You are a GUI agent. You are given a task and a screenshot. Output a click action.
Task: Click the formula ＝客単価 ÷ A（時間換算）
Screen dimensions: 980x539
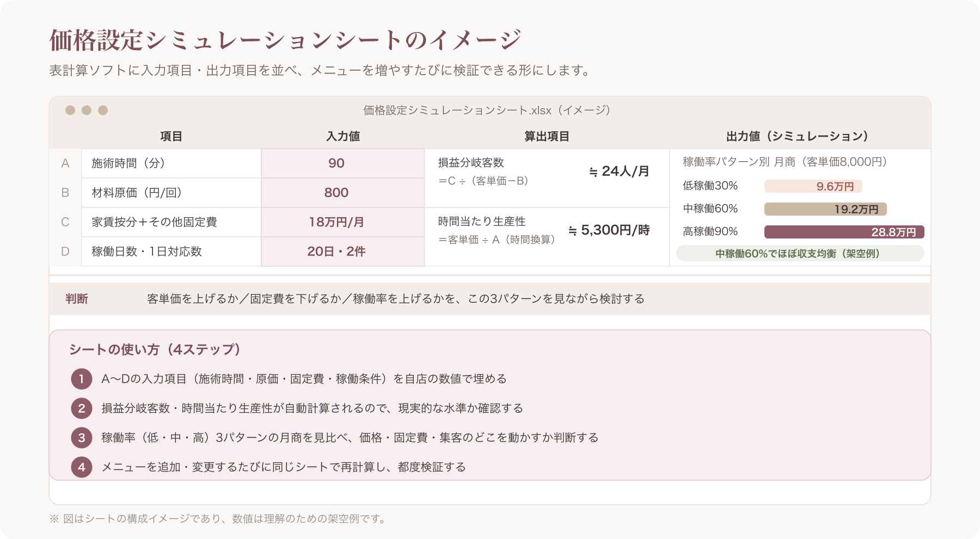tap(497, 240)
